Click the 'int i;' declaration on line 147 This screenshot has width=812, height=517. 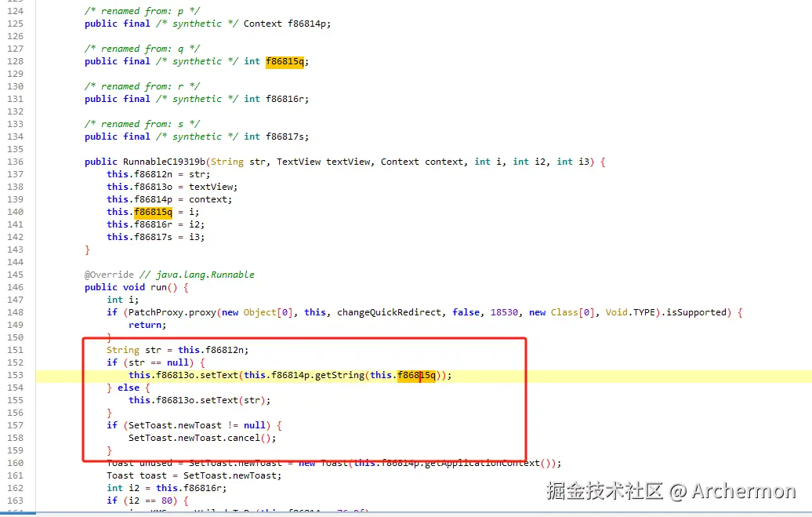pyautogui.click(x=123, y=300)
